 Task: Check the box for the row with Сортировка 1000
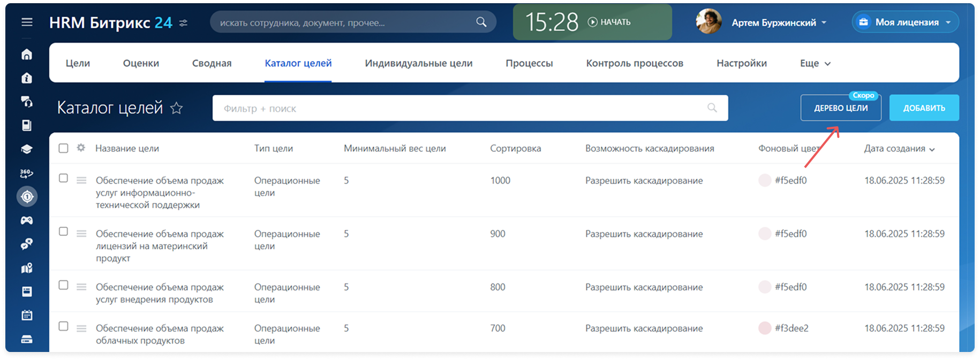click(63, 178)
